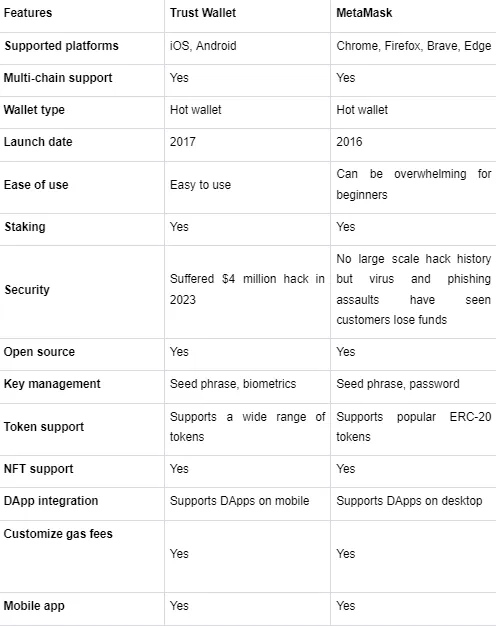Click Supports DApps on desktop cell
The image size is (496, 626).
409,501
